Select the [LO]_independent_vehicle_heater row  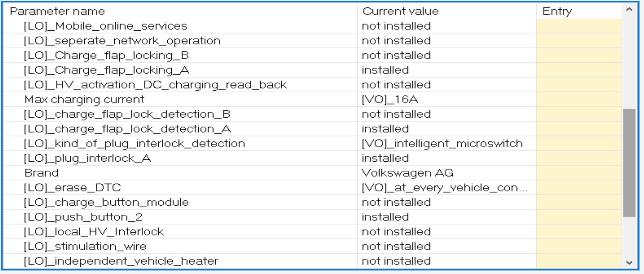(121, 261)
